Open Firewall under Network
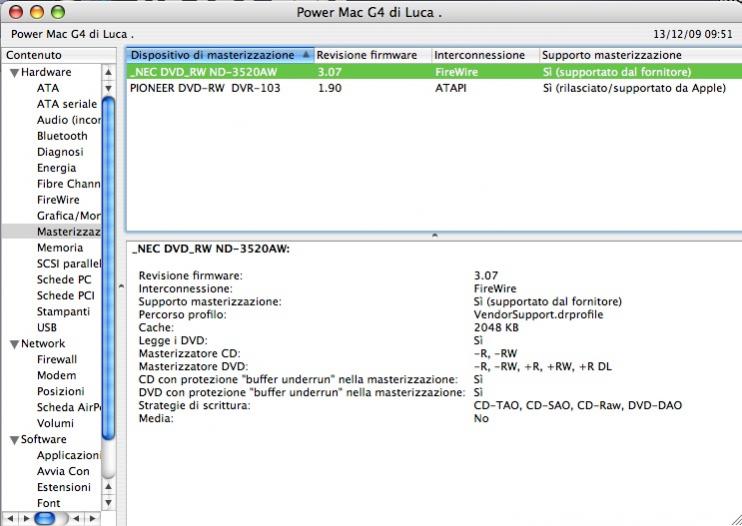 (57, 359)
